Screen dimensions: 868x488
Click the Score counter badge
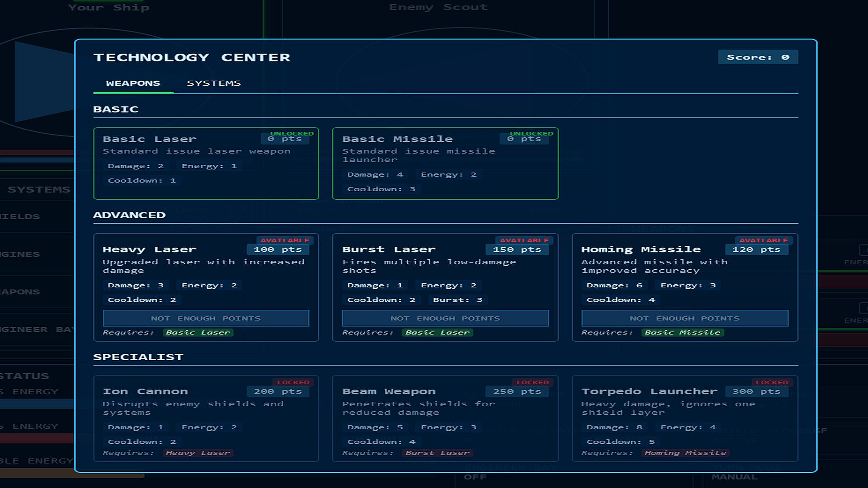pos(758,57)
